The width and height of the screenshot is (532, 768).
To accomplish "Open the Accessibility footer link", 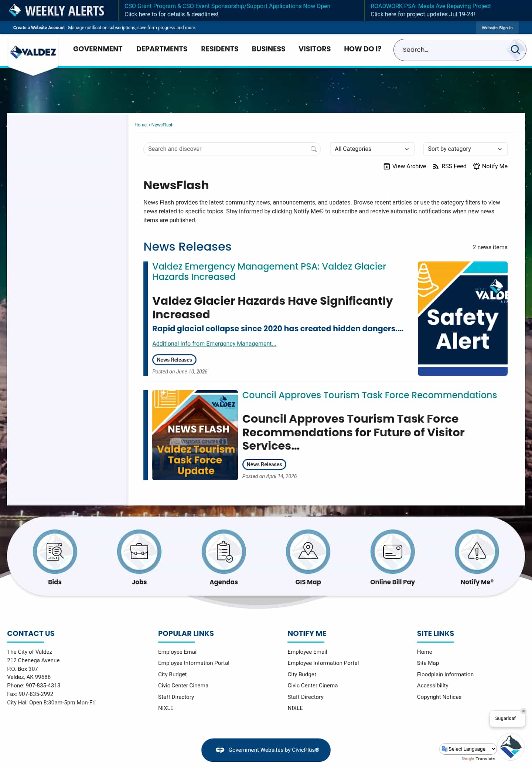I will click(433, 686).
